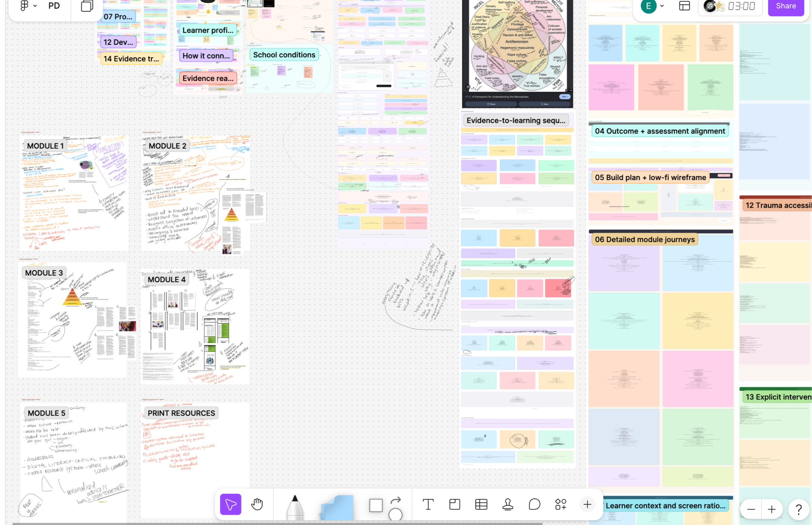
Task: Select the '12 Trauma accessi' section label
Action: pyautogui.click(x=777, y=205)
